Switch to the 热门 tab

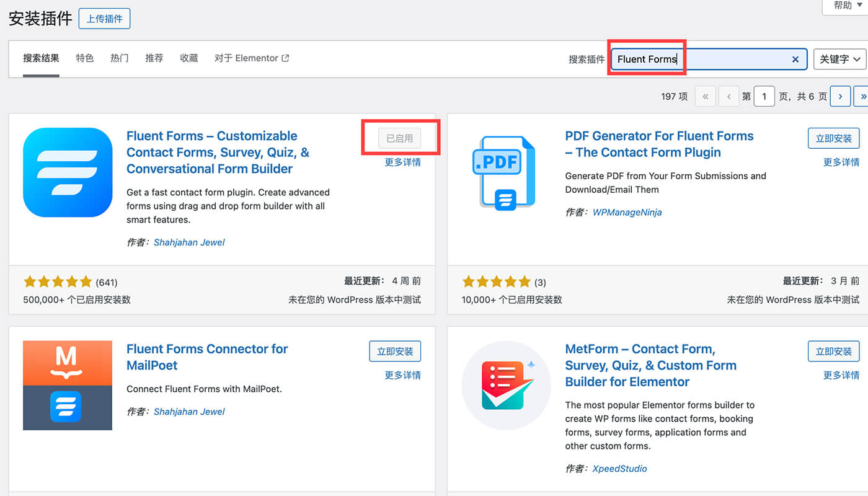click(x=120, y=58)
